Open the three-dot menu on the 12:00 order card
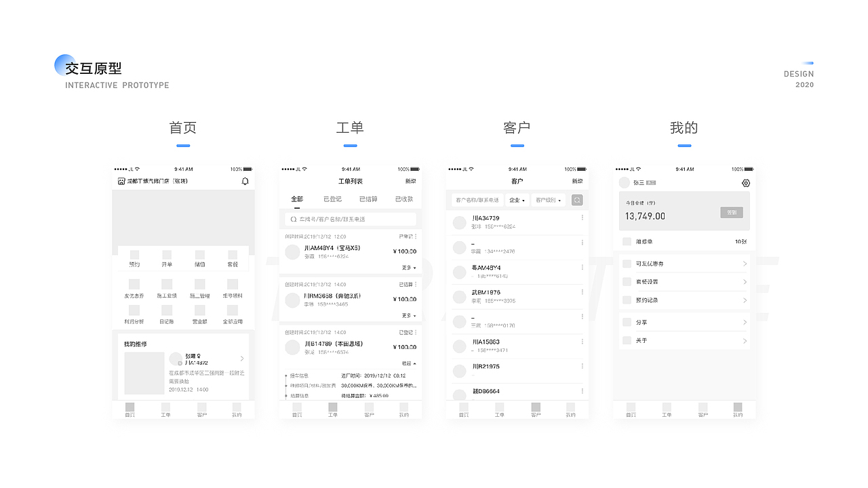The width and height of the screenshot is (868, 488). click(416, 237)
